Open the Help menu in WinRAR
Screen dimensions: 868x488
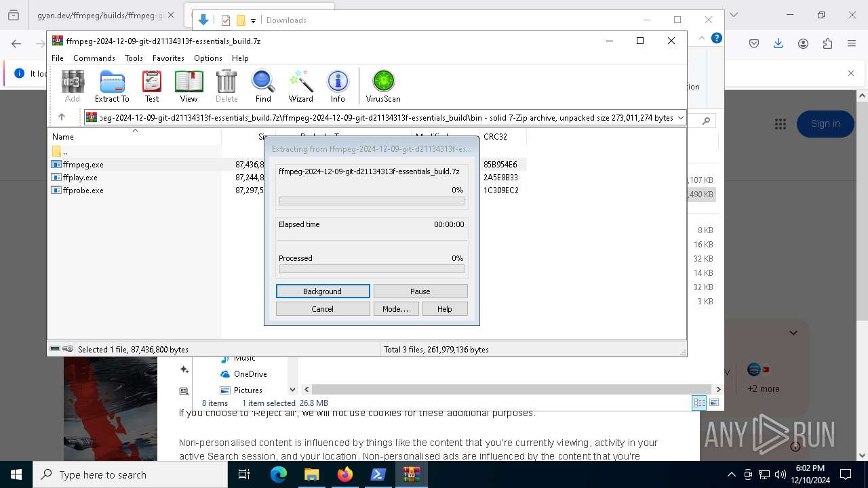(x=240, y=58)
